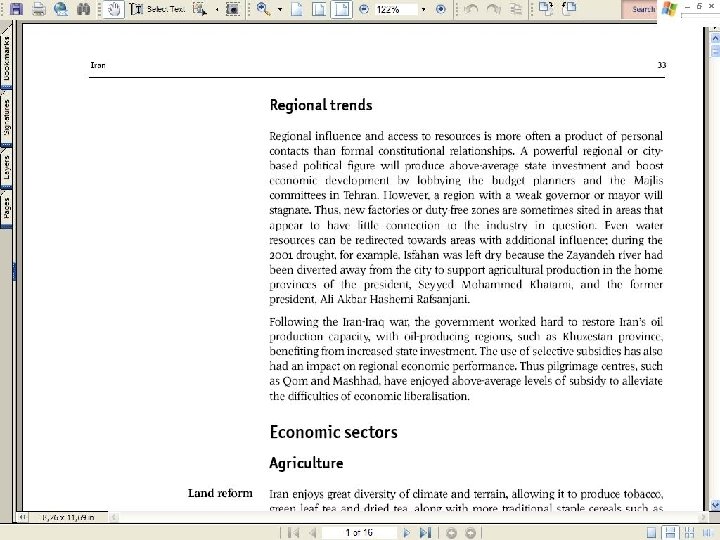Open the Pages side tab
The image size is (720, 540).
[x=6, y=209]
